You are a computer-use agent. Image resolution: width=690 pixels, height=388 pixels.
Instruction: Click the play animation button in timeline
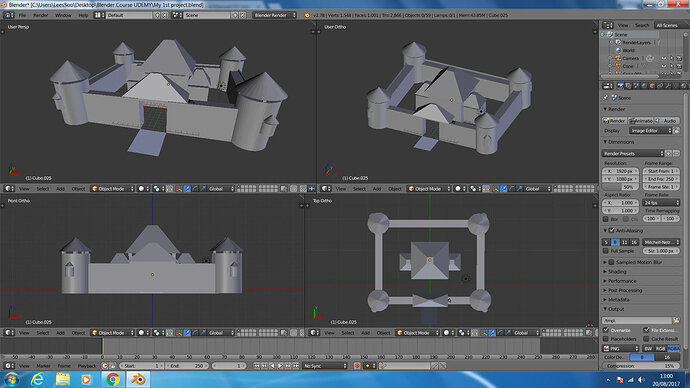coord(280,366)
